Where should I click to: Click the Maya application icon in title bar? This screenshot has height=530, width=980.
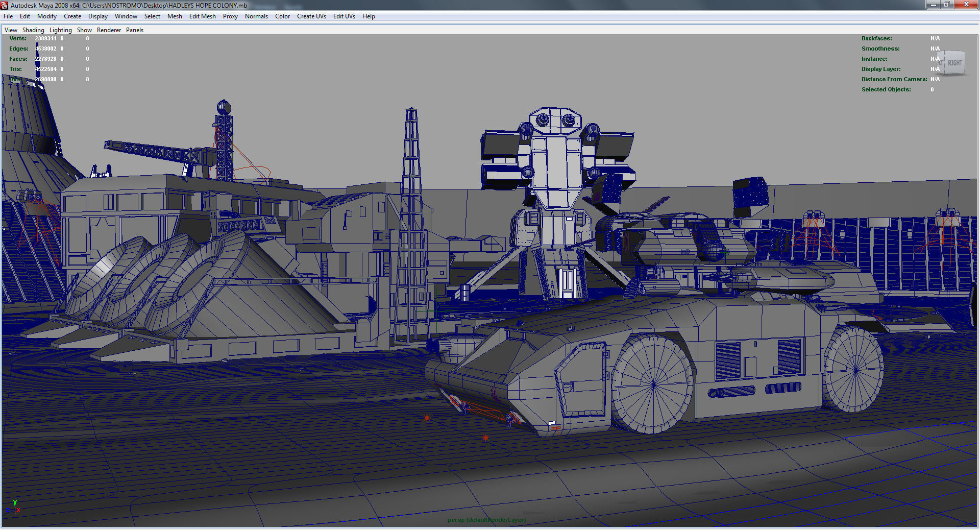[x=5, y=5]
